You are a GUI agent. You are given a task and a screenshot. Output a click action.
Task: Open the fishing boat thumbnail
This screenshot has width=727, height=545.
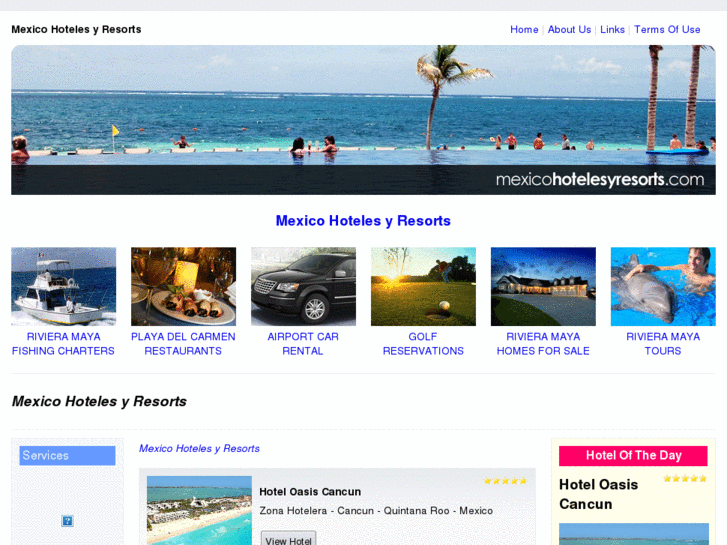click(64, 286)
